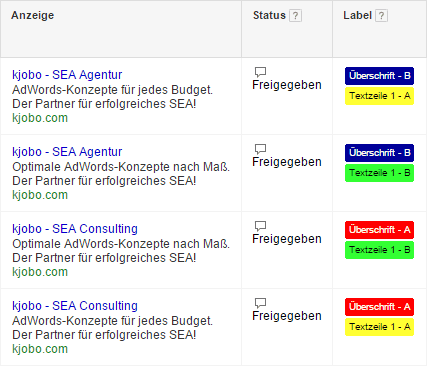Open second 'kjobo - SEA Agentur' ad headline

(67, 152)
